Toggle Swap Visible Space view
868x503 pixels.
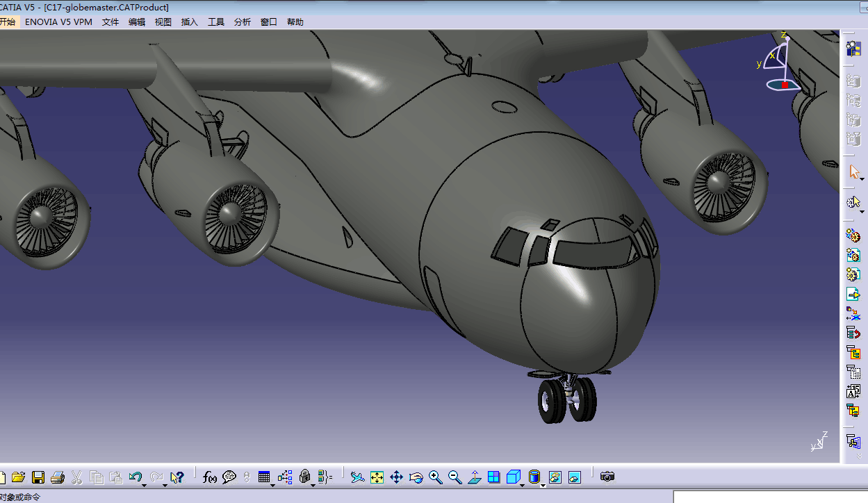tap(574, 477)
